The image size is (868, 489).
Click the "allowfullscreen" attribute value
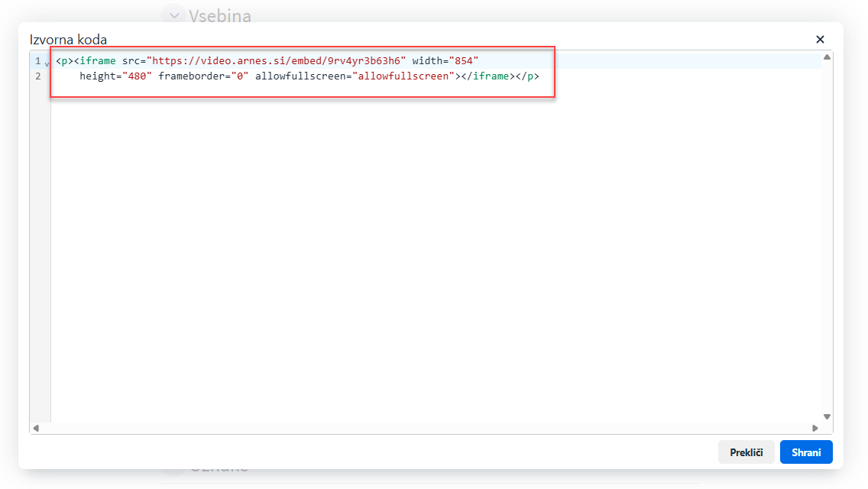pos(403,76)
